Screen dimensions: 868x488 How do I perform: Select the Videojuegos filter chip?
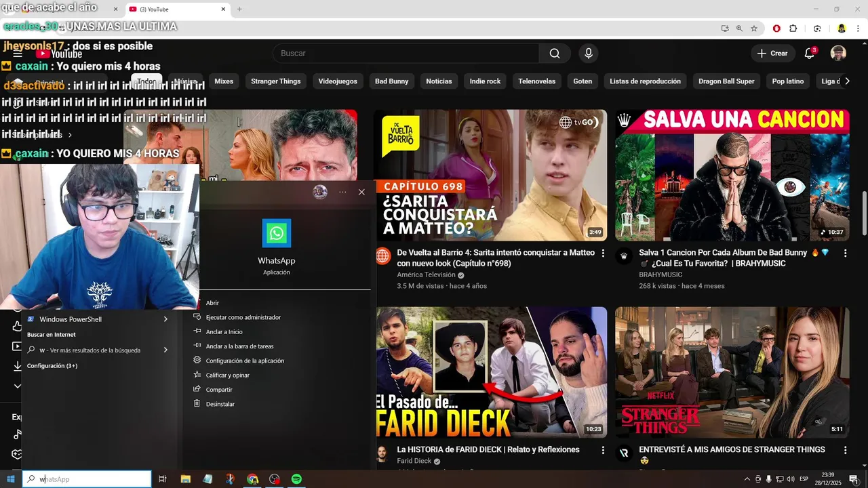[338, 81]
